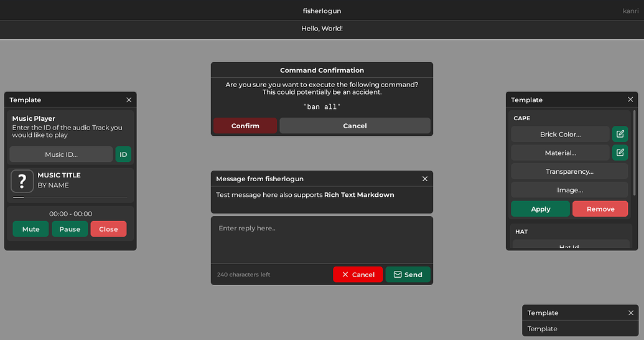Screen dimensions: 644x340
Task: Click the Music ID input field
Action: (x=61, y=154)
